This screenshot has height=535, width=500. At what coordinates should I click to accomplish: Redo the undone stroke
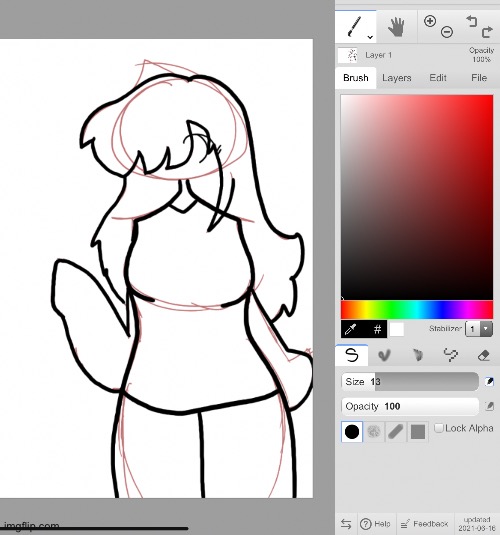(487, 32)
